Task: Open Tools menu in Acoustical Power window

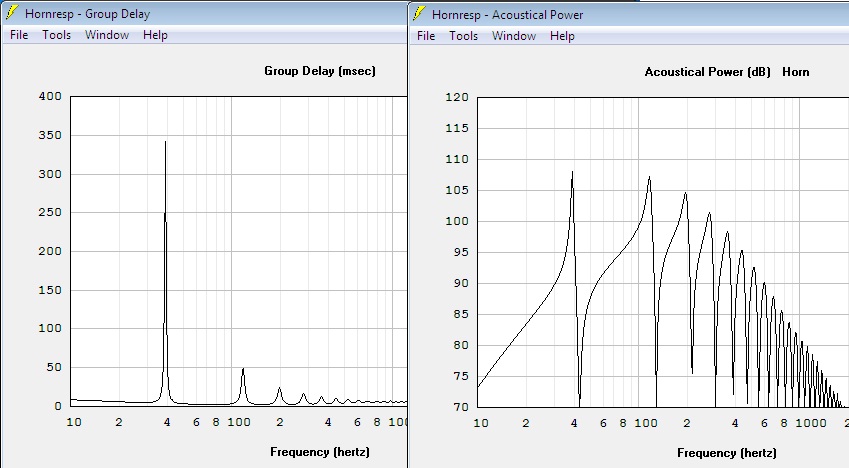Action: coord(463,36)
